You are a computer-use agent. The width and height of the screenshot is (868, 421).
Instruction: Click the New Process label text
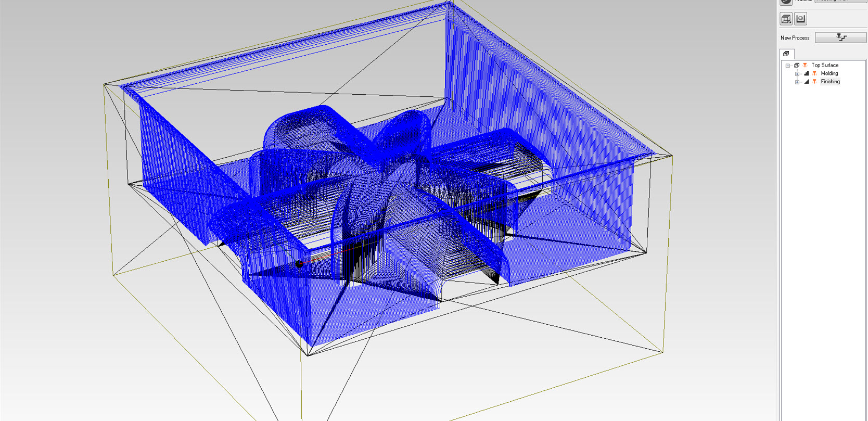795,38
